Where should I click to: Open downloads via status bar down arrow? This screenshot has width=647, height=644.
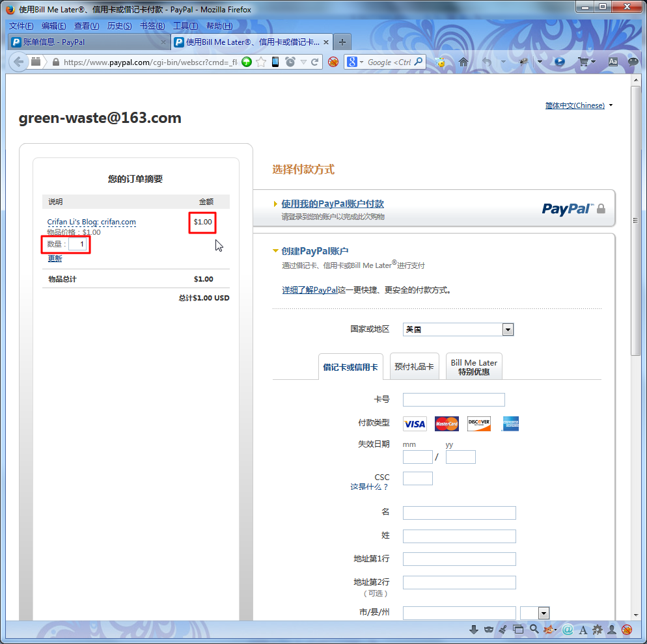474,630
